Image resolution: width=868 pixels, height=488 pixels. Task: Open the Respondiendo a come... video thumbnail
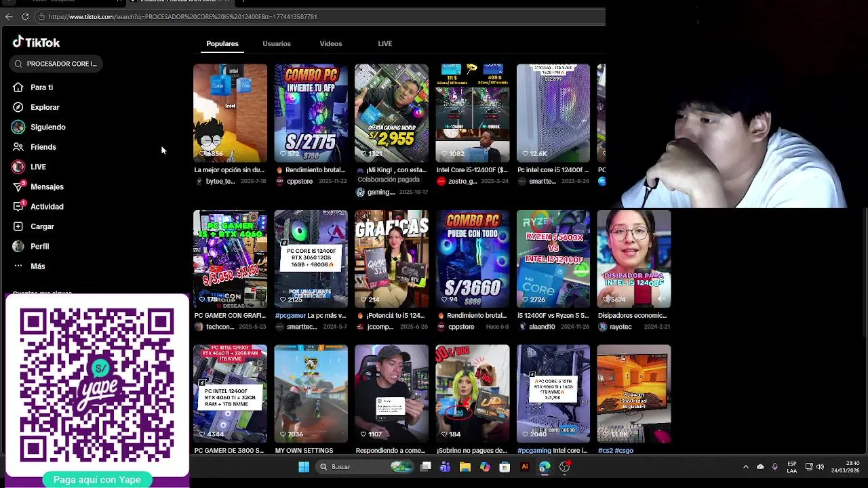(391, 394)
